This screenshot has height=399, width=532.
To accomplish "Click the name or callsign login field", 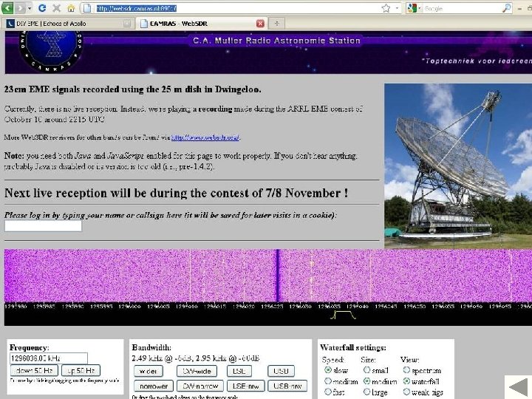I will 43,225.
